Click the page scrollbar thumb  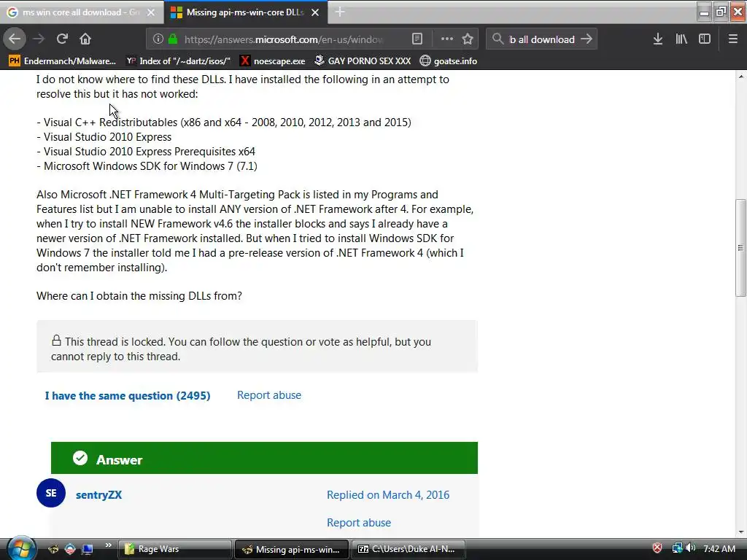[x=741, y=248]
